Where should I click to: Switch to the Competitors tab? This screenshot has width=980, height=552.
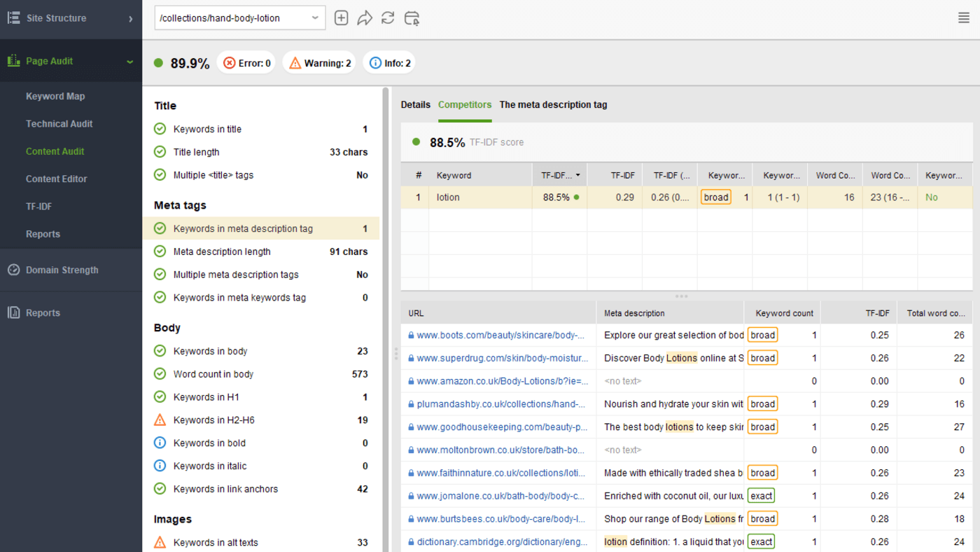(x=464, y=104)
